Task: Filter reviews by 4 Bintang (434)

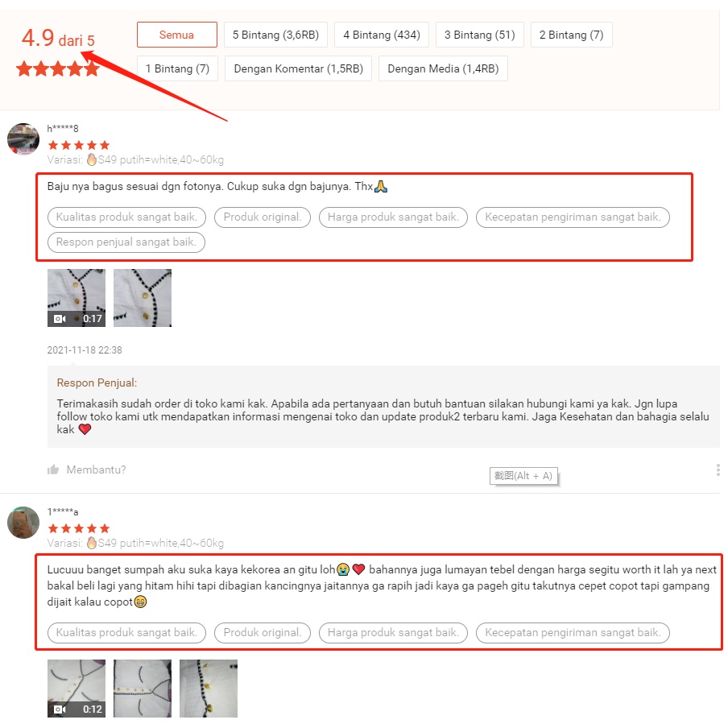Action: (x=382, y=35)
